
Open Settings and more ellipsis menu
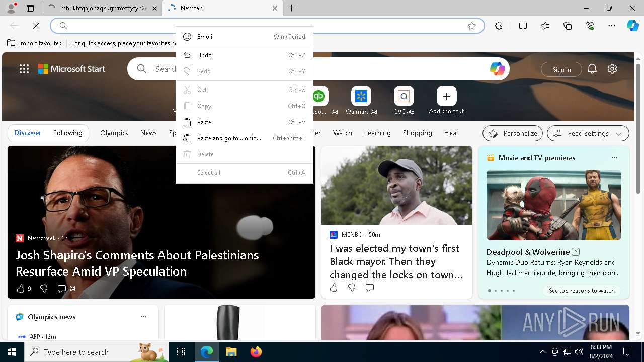tap(612, 26)
